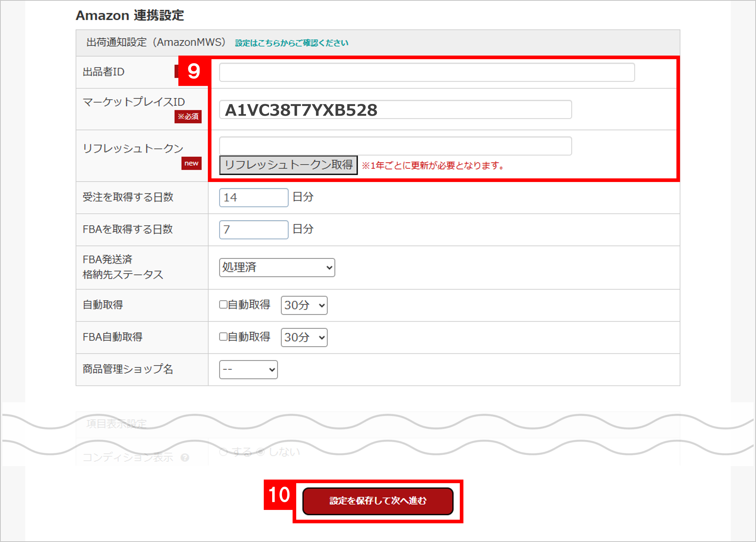Click the リフレッシュトークン label
The height and width of the screenshot is (542, 756).
click(x=133, y=148)
